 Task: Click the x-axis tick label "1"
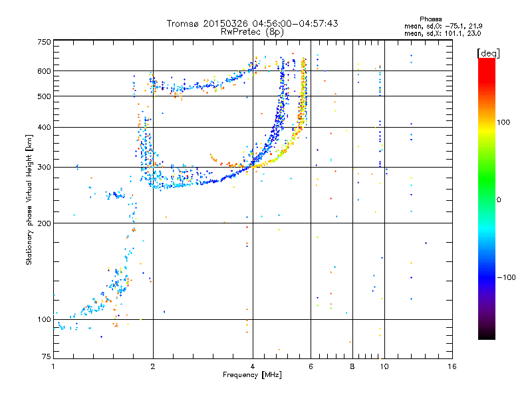point(53,366)
